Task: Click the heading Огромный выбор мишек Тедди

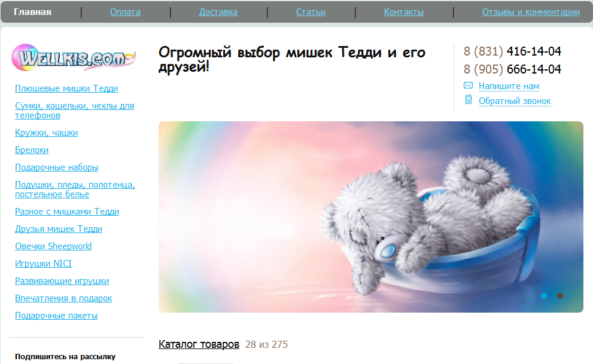Action: coord(291,59)
